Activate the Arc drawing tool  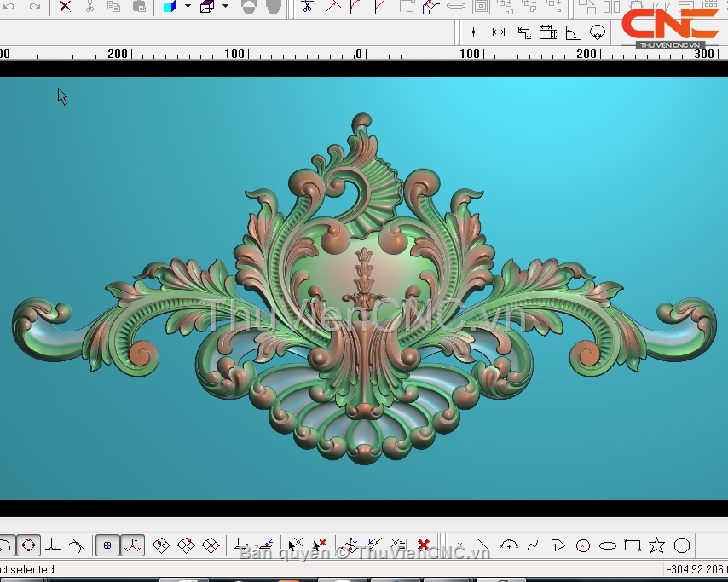click(x=509, y=545)
